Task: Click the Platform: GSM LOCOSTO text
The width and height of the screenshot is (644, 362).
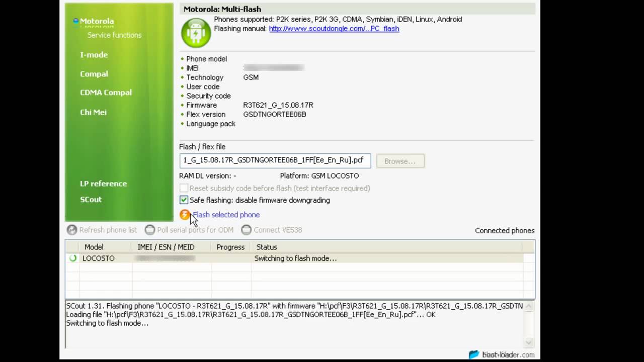Action: [319, 176]
